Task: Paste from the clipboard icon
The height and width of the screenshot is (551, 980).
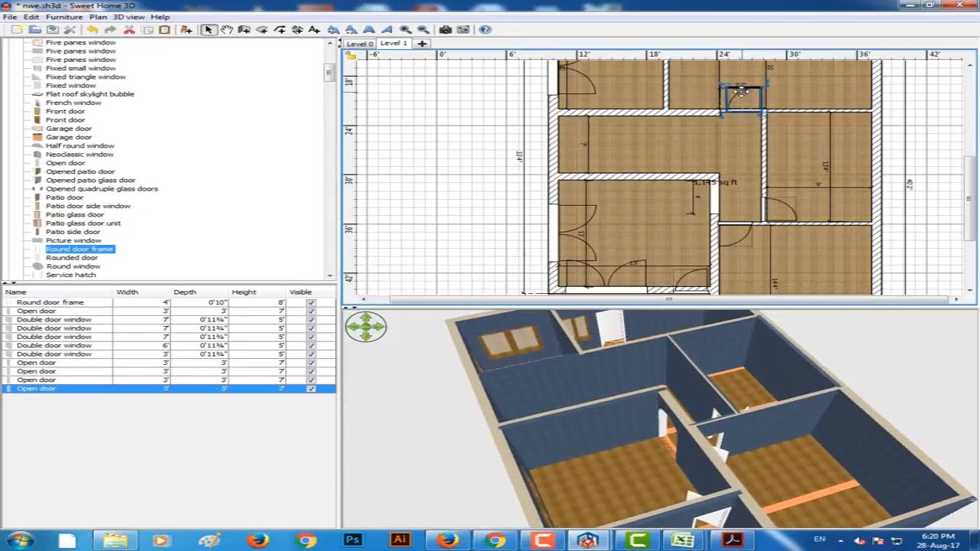Action: (x=164, y=30)
